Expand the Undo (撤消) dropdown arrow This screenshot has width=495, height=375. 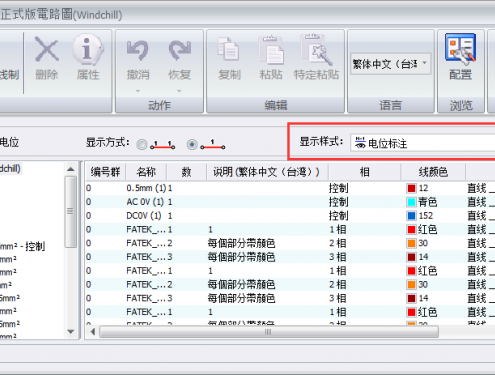[138, 91]
